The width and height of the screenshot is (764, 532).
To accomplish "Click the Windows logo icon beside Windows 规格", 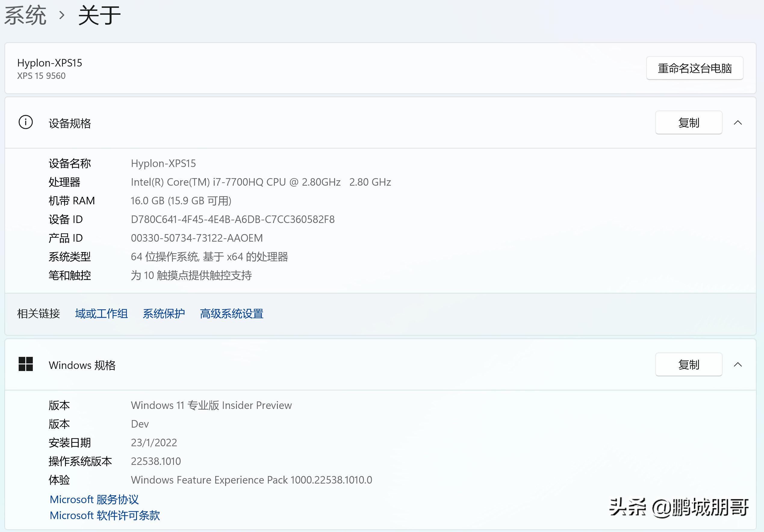I will click(x=26, y=364).
